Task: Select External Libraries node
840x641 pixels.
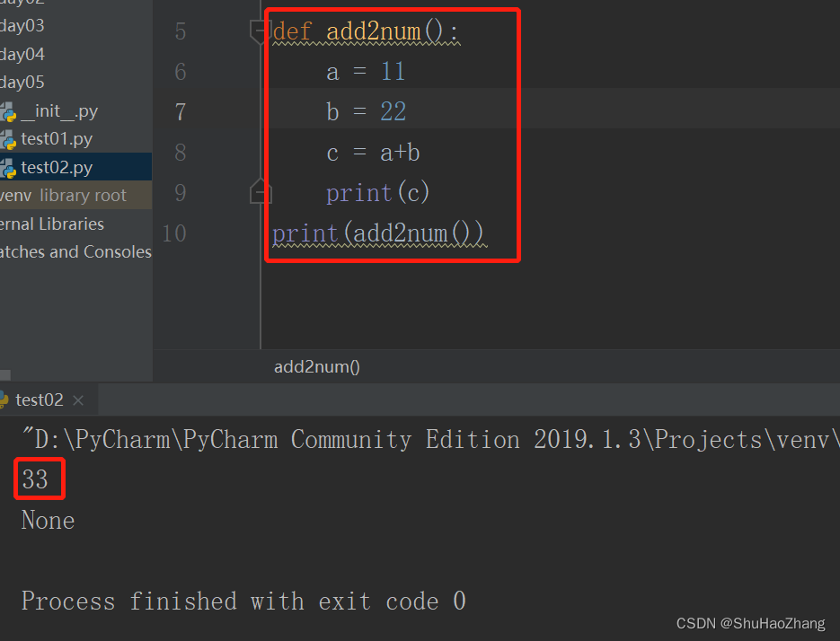Action: pos(52,224)
